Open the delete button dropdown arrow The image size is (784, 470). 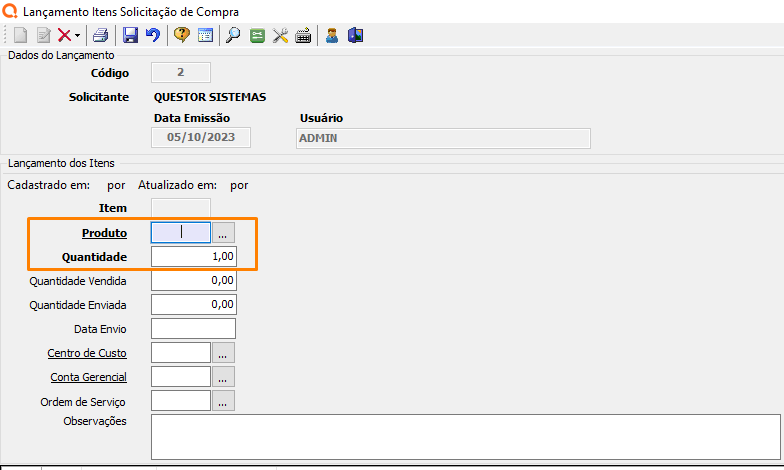point(77,36)
